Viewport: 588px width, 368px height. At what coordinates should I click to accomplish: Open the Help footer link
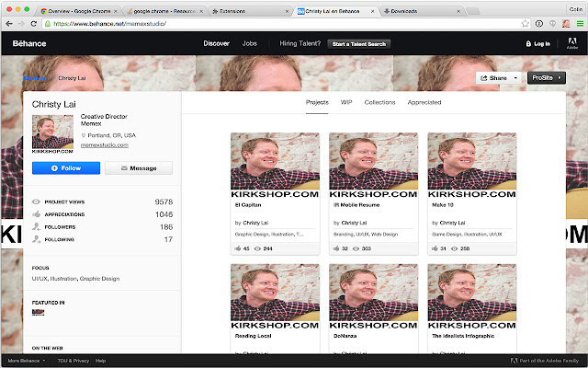(x=100, y=361)
